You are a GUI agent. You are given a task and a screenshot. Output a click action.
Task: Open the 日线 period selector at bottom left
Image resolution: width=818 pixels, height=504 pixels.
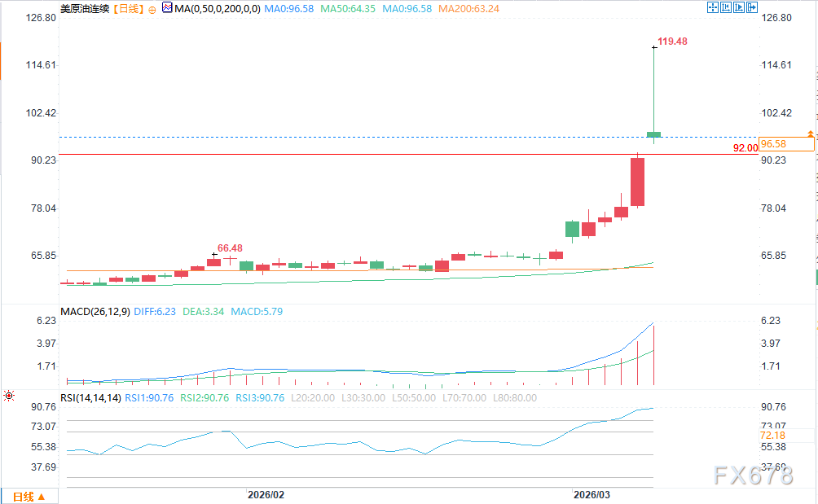click(29, 497)
